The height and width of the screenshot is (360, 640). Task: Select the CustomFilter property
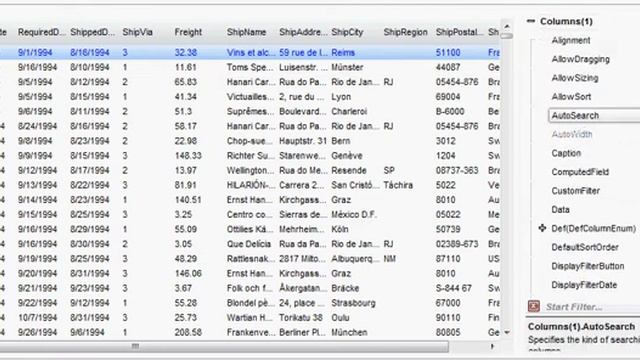(576, 191)
